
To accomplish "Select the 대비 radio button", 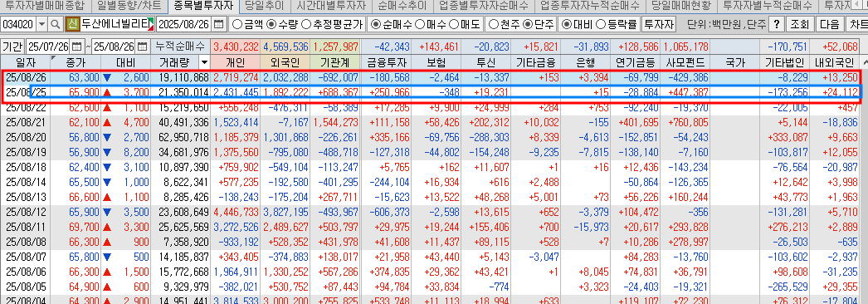I will [566, 24].
